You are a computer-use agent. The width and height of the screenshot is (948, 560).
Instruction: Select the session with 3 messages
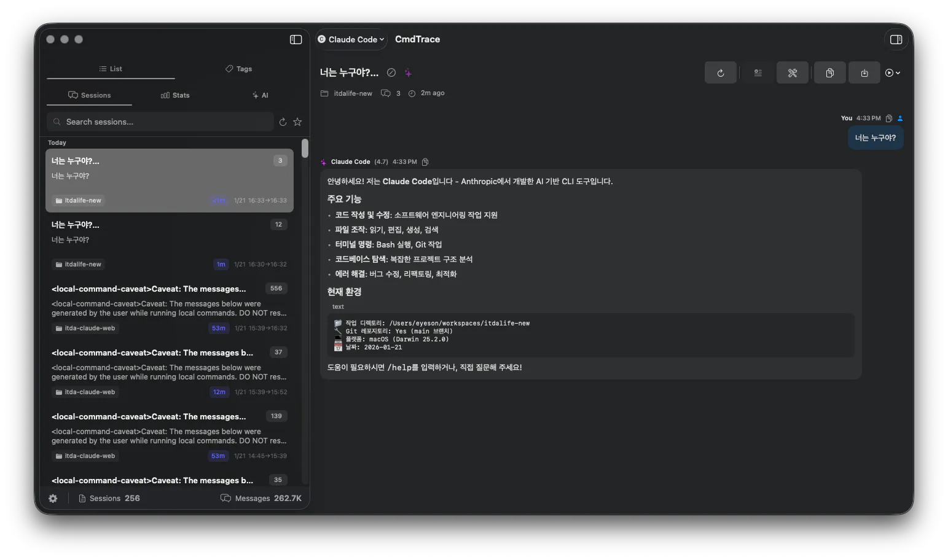170,181
